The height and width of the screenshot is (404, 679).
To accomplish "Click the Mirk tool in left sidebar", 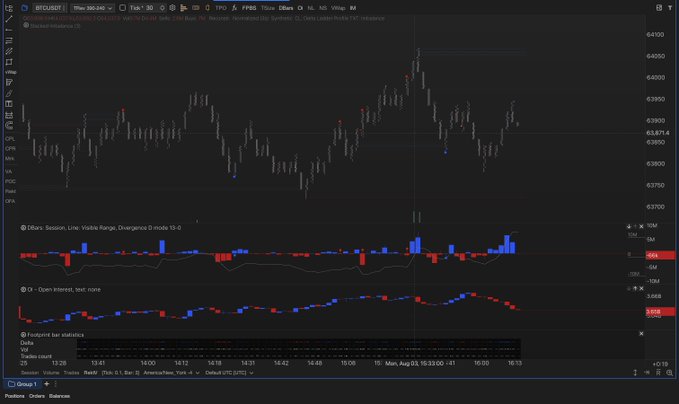I will 10,158.
